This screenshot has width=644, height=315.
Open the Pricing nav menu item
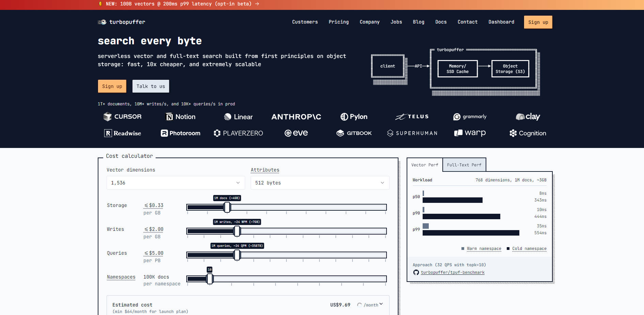coord(339,22)
